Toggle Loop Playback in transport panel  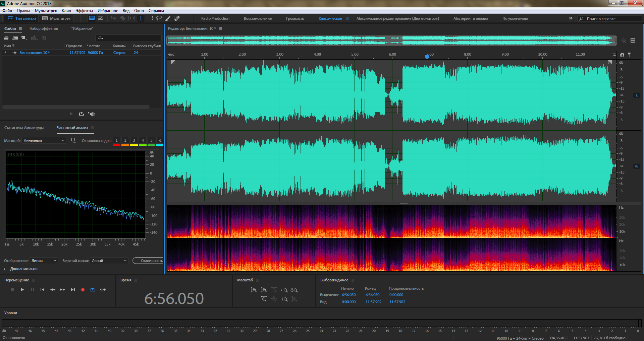point(93,290)
